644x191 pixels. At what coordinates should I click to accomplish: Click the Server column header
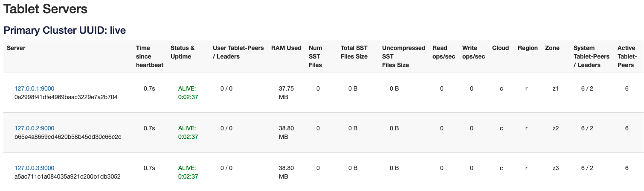[16, 48]
